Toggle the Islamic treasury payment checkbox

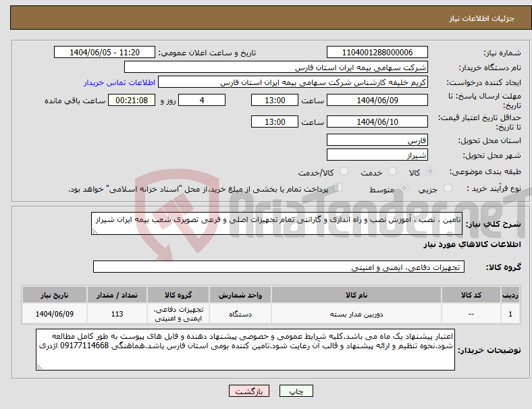pos(338,188)
